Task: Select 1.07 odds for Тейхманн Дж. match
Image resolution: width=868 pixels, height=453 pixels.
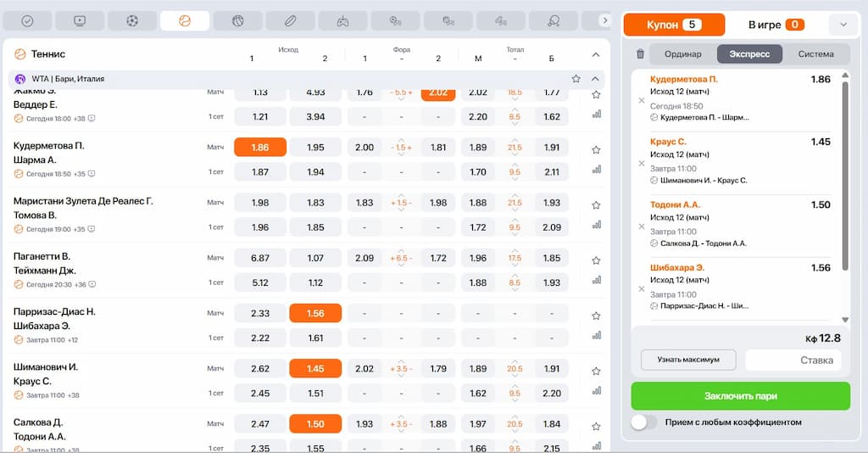Action: 315,258
